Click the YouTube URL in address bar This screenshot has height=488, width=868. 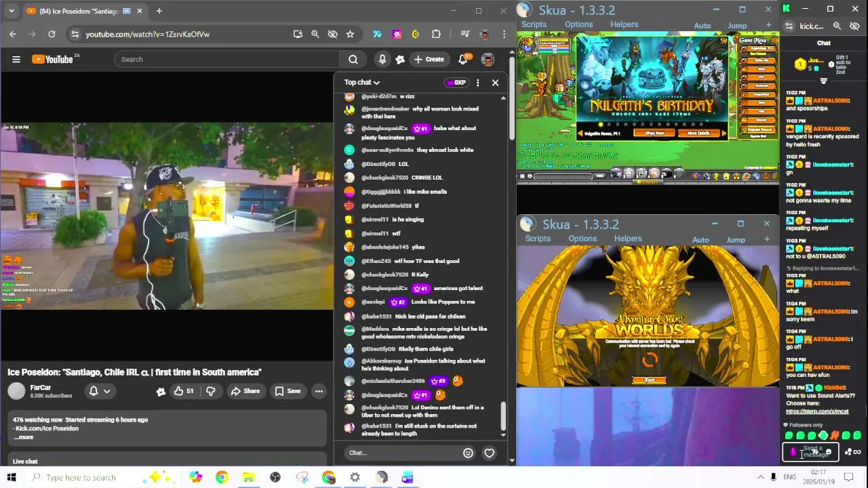(147, 34)
